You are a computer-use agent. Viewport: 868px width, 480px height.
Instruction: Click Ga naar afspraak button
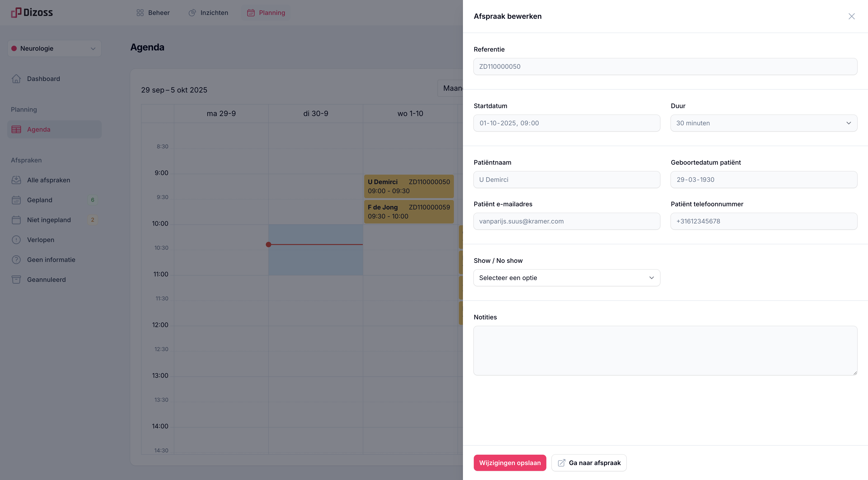(x=589, y=463)
